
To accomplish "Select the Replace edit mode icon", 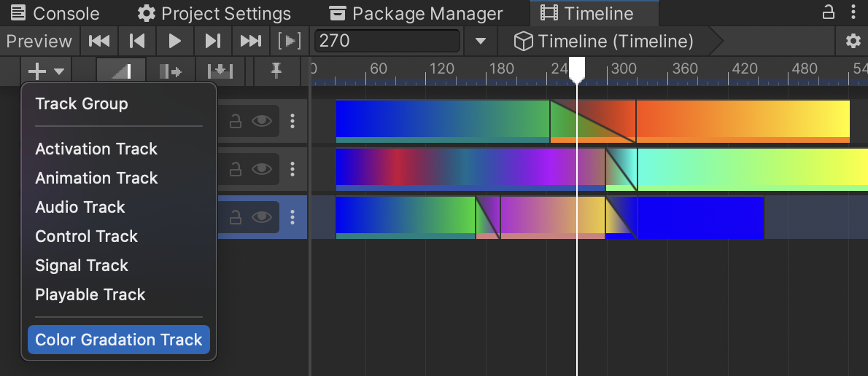I will point(220,71).
